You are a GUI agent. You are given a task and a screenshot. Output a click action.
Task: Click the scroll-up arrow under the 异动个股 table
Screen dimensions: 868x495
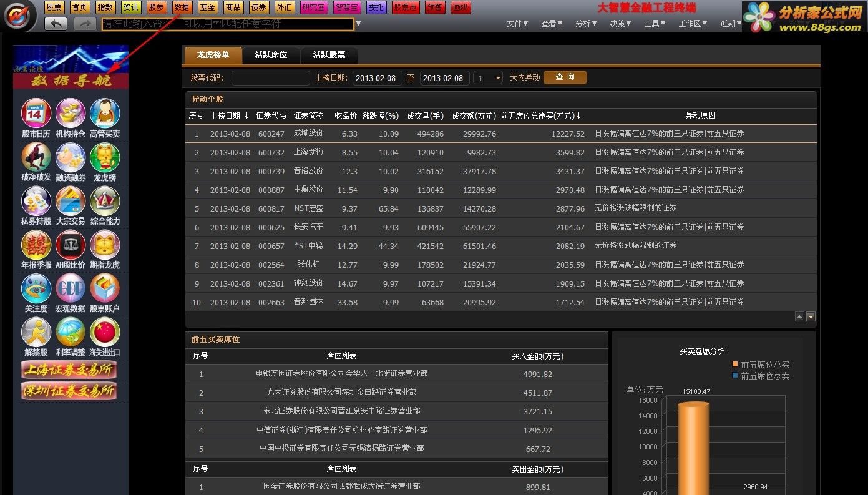pos(799,316)
